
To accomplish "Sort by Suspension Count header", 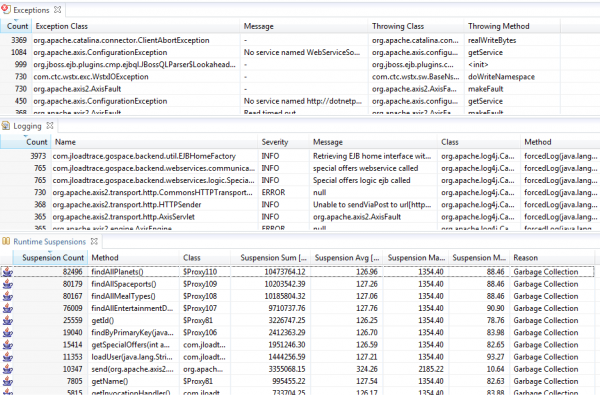I will (51, 257).
